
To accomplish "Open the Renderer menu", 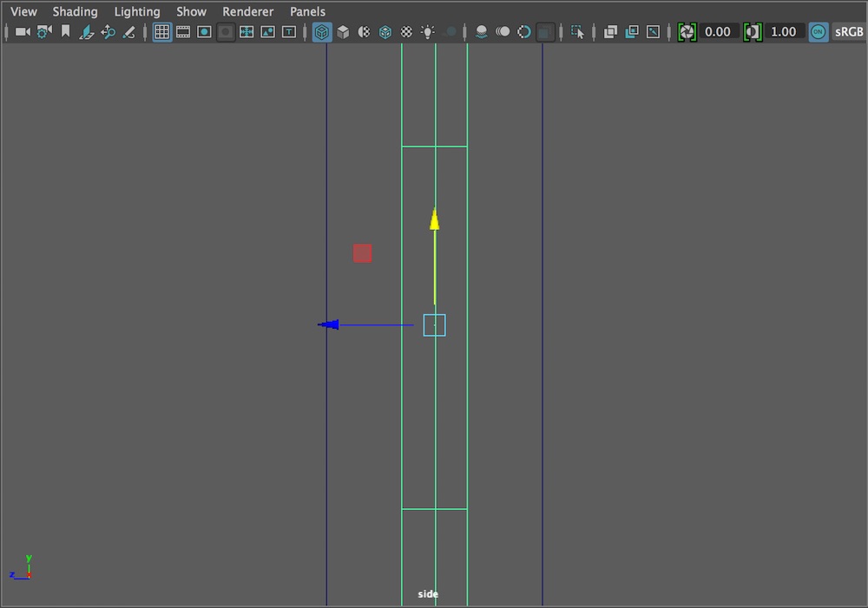I will click(x=247, y=11).
